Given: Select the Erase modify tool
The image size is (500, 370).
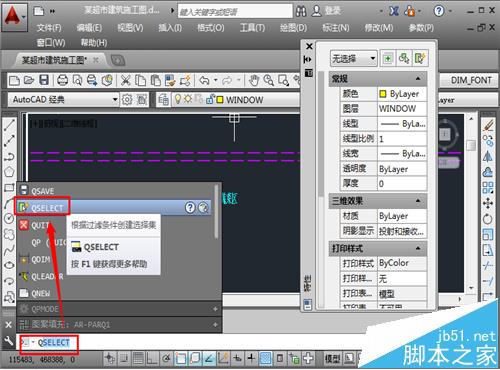Looking at the screenshot, I should 488,125.
